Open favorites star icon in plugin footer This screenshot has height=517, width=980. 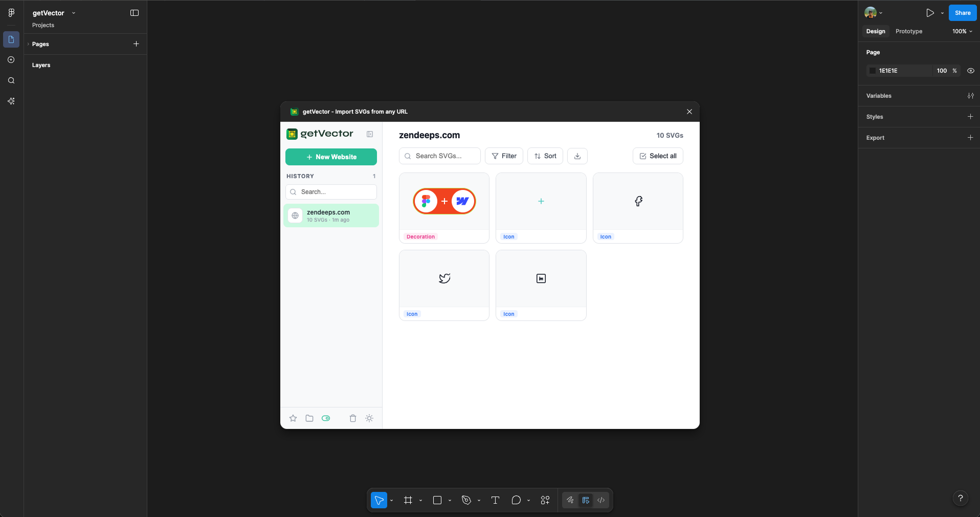[x=293, y=418]
